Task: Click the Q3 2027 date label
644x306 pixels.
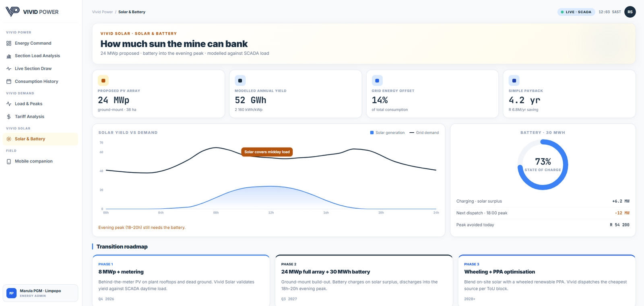Action: (x=289, y=299)
